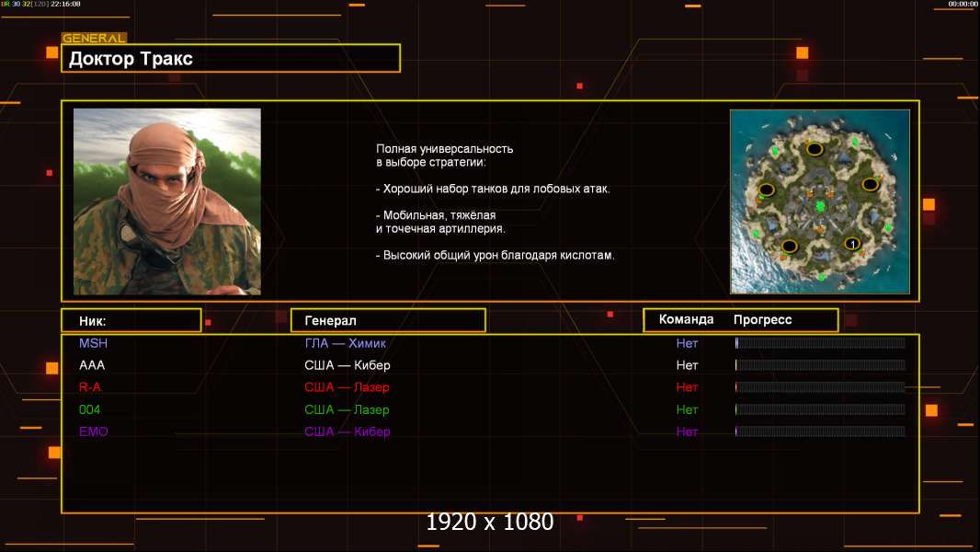980x552 pixels.
Task: Click the loading progress bar for 004
Action: point(820,409)
